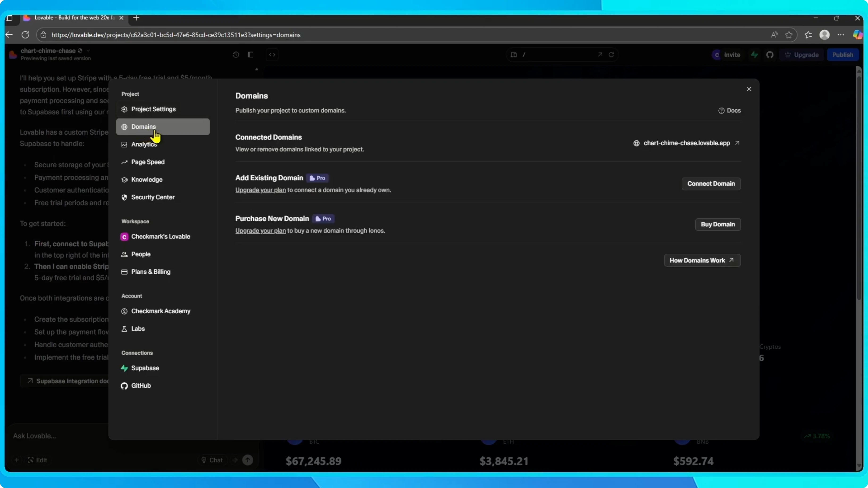Toggle the sidebar panel layout icon

click(250, 54)
